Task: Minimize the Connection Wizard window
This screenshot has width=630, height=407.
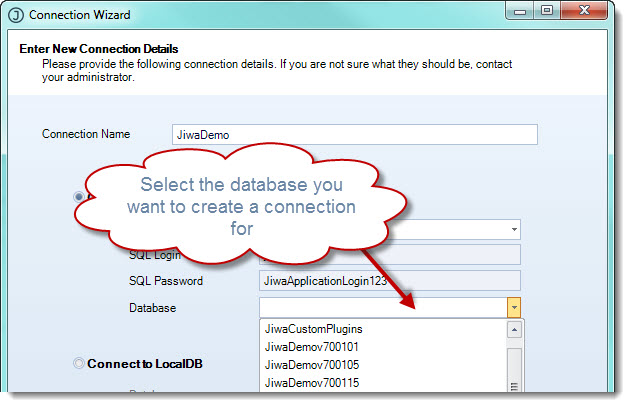Action: 520,11
